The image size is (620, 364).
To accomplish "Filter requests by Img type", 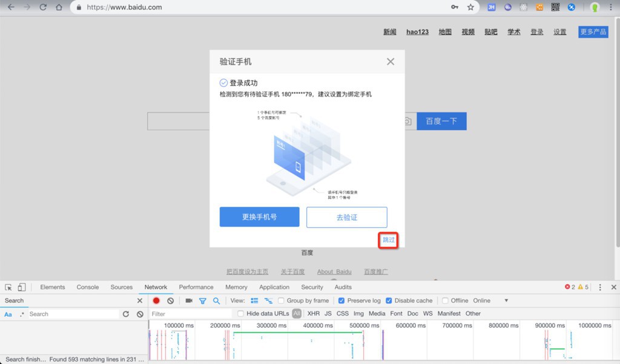I will (358, 313).
